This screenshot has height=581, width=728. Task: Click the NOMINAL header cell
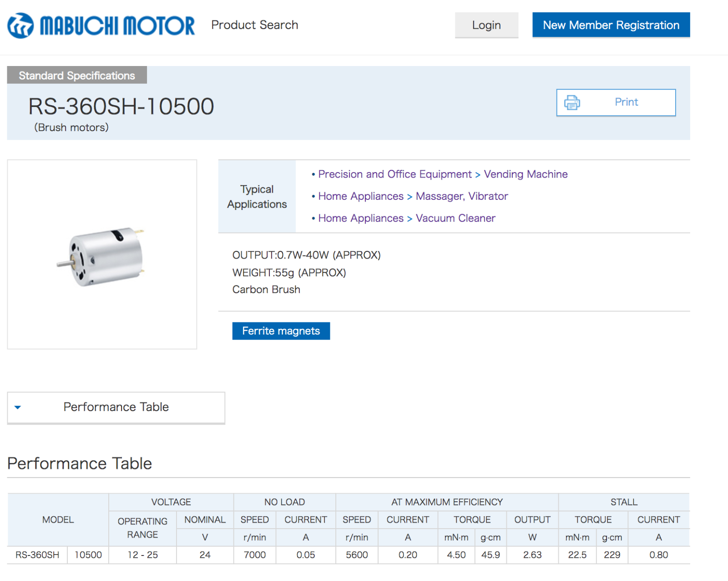tap(205, 520)
